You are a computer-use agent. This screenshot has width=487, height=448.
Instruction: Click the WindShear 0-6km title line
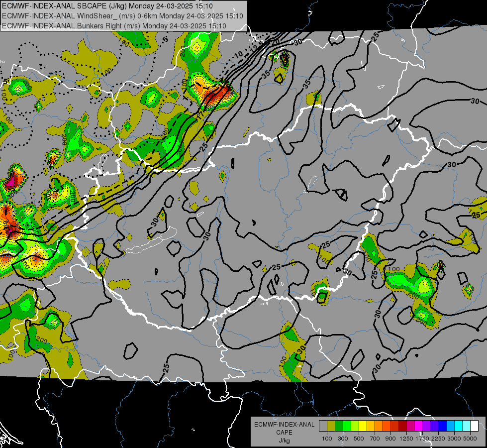pyautogui.click(x=122, y=16)
